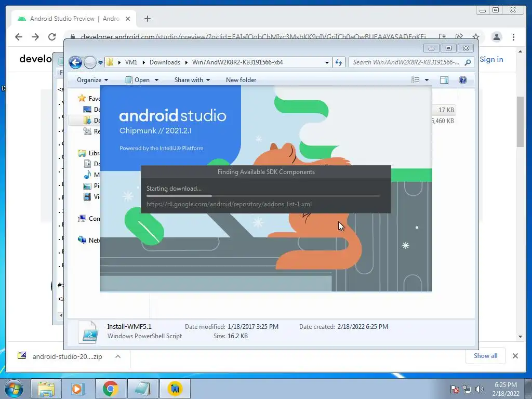Click the Install-WMF5.1 PowerShell file icon
532x399 pixels.
click(88, 332)
